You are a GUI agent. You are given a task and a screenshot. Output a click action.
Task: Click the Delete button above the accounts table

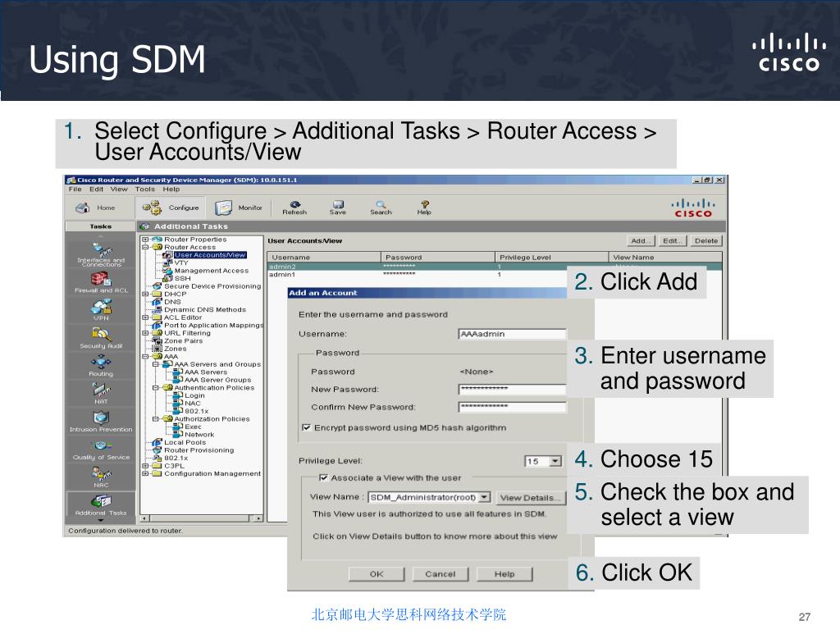706,241
